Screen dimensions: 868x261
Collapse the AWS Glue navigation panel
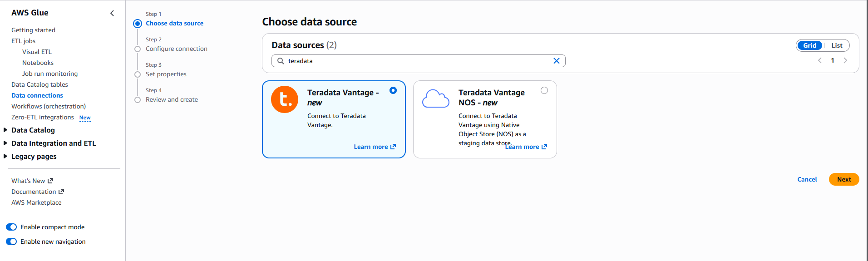click(x=112, y=13)
